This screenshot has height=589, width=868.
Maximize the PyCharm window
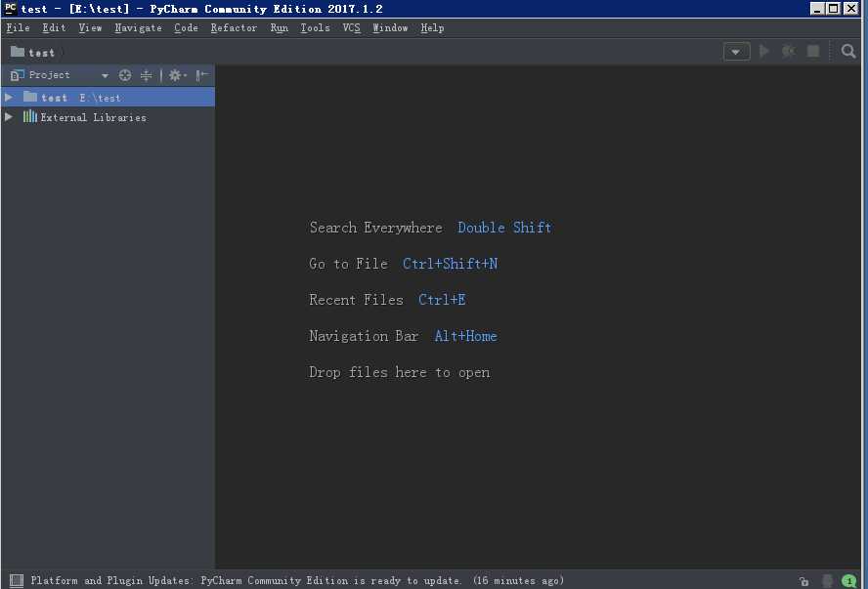tap(833, 8)
